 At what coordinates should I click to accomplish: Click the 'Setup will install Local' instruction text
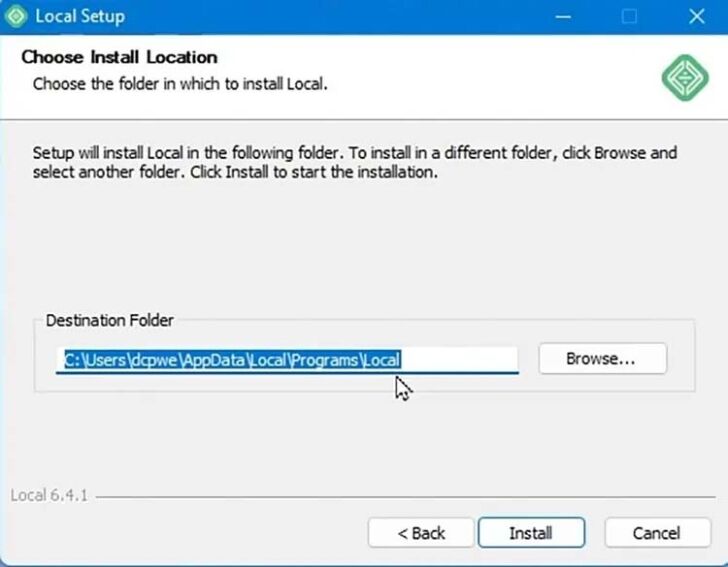(355, 162)
